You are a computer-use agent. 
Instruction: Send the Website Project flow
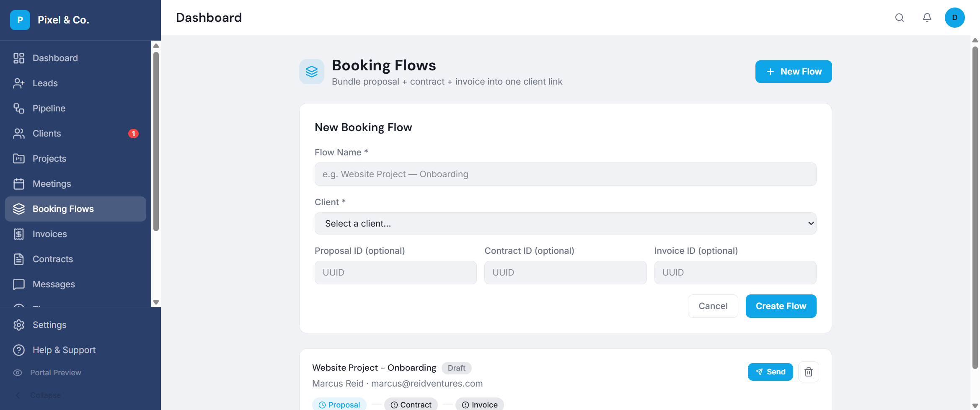pos(770,372)
